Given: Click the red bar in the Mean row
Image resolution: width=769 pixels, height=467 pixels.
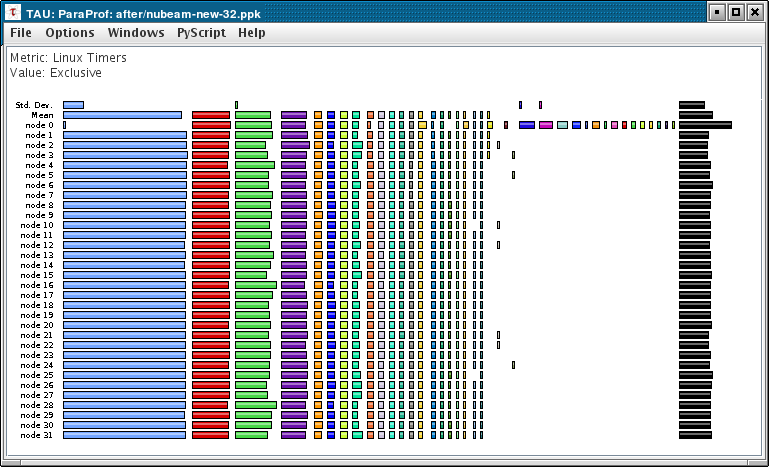Looking at the screenshot, I should [211, 115].
